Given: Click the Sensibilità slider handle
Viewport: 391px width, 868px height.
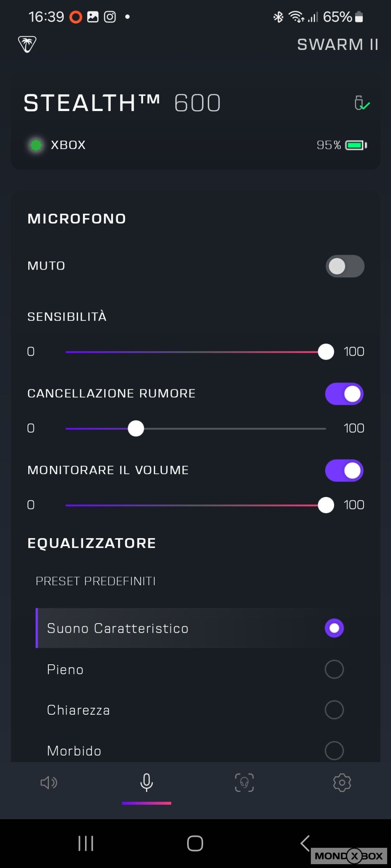Looking at the screenshot, I should (326, 352).
